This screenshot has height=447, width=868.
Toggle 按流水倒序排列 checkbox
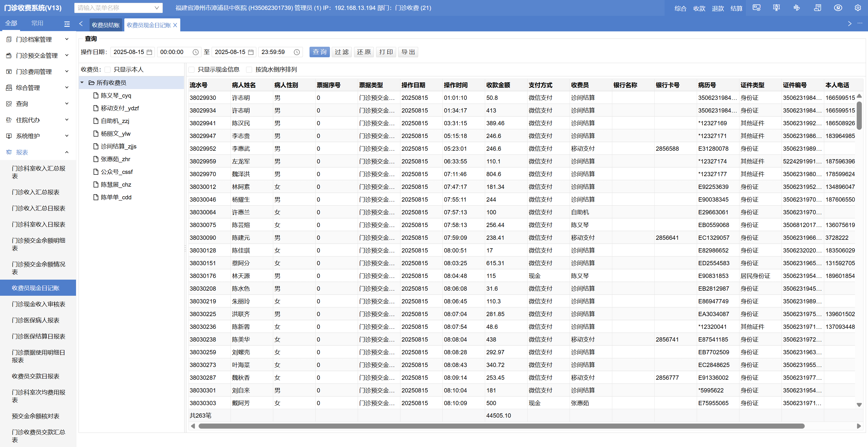[249, 70]
